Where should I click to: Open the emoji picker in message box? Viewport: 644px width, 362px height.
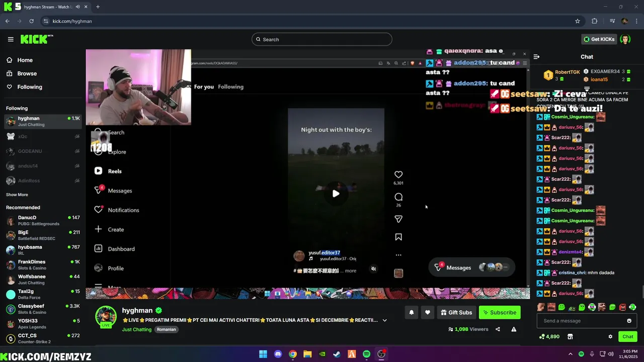(629, 321)
